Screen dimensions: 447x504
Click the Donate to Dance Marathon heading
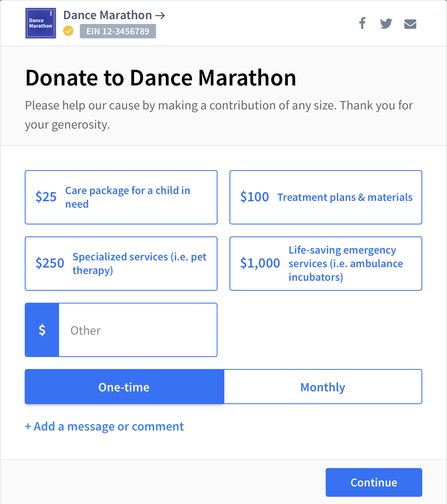[x=160, y=77]
